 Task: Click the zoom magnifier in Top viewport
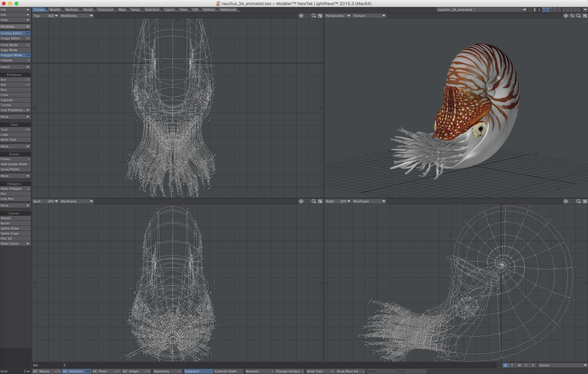pos(314,16)
